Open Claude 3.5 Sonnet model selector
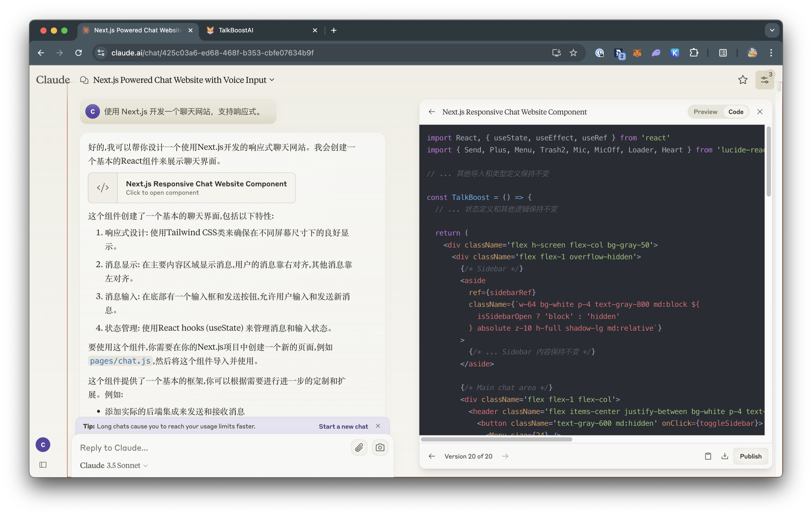 click(x=114, y=465)
